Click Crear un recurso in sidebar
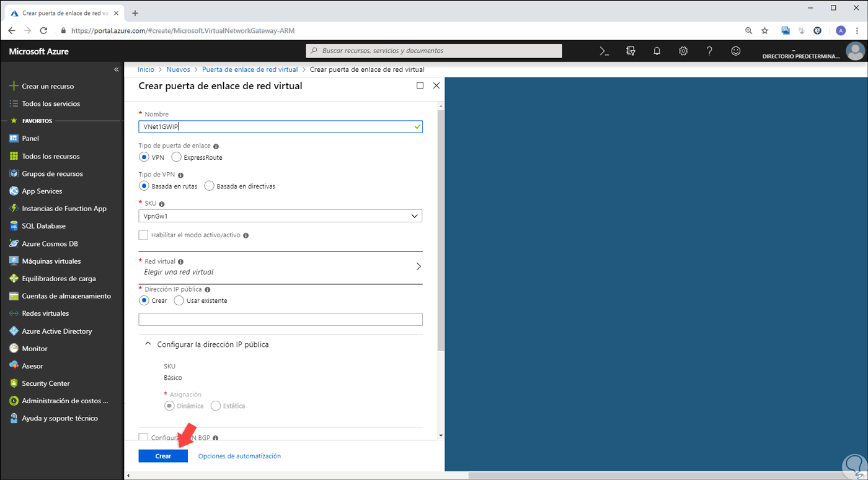868x480 pixels. (48, 86)
